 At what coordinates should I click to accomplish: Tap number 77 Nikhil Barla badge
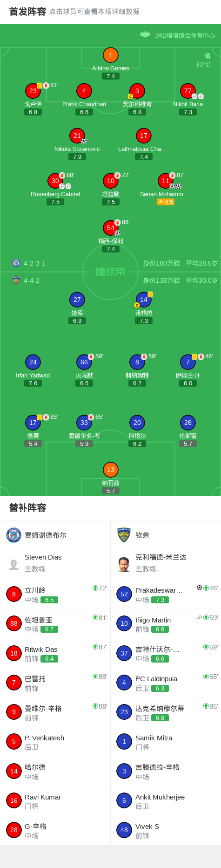(x=188, y=91)
